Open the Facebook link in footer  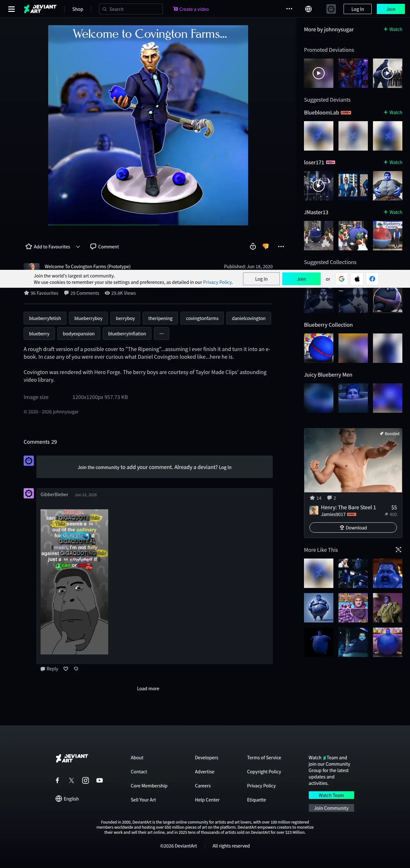[x=57, y=780]
